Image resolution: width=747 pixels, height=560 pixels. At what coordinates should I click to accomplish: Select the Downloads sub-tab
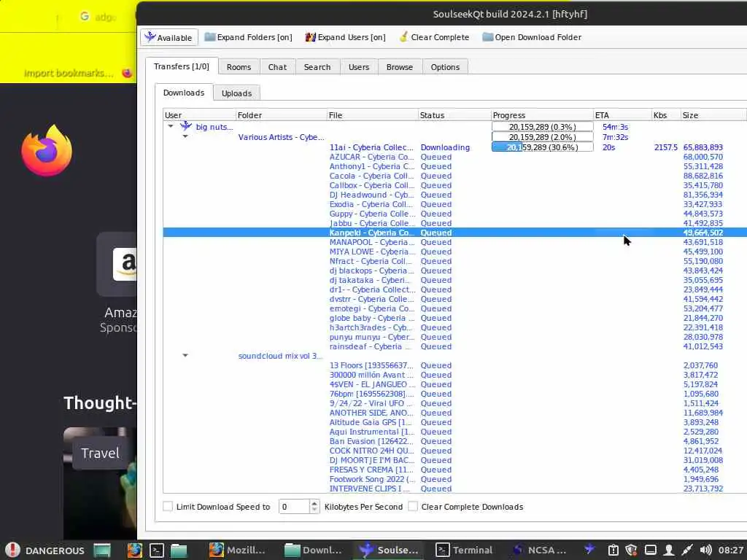[x=184, y=93]
